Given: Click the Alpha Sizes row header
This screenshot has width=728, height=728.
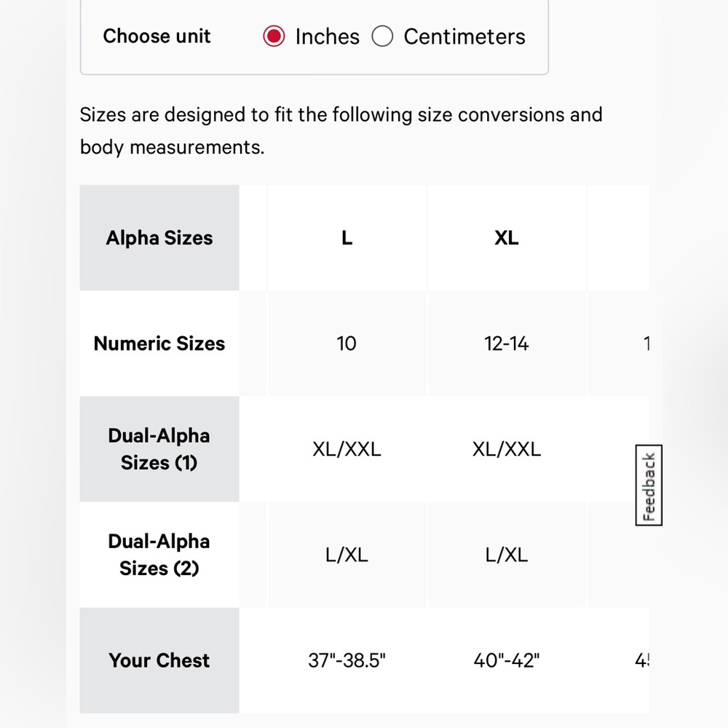Looking at the screenshot, I should coord(159,238).
